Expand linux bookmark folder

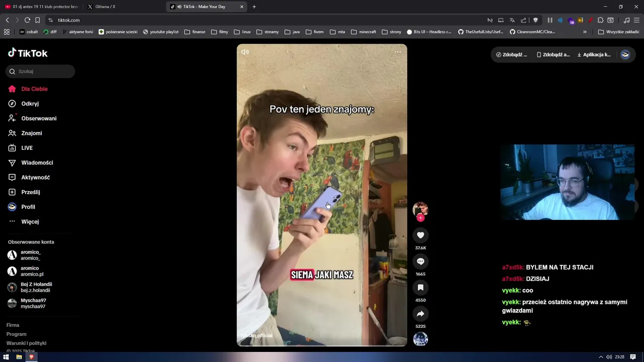pyautogui.click(x=243, y=32)
